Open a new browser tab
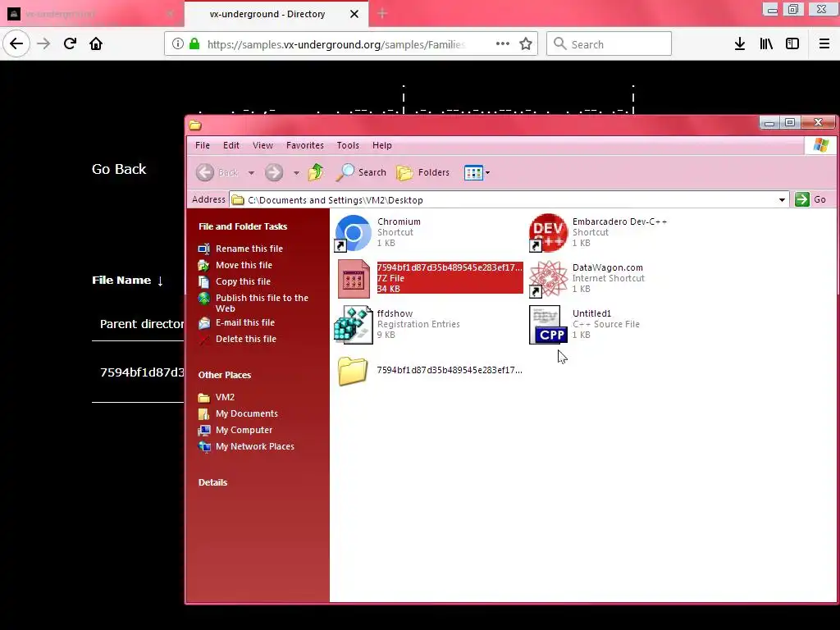 pos(382,14)
